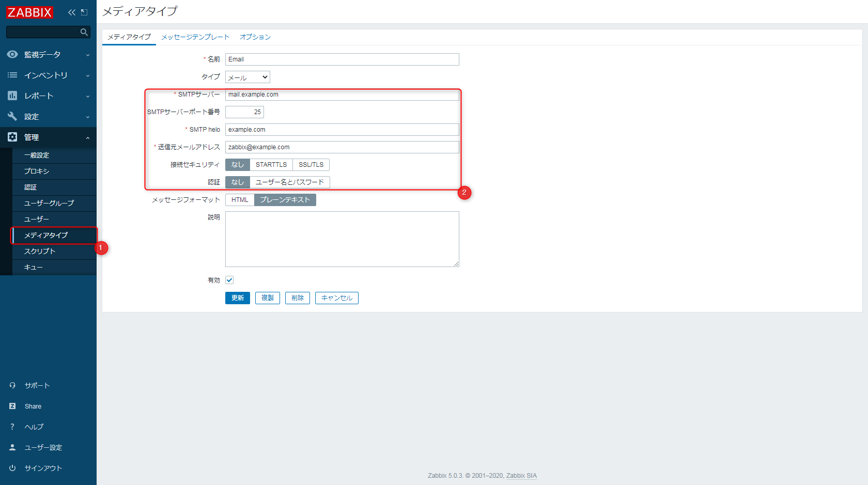The height and width of the screenshot is (485, 868).
Task: Open メディアタイプ in sidebar
Action: (54, 236)
